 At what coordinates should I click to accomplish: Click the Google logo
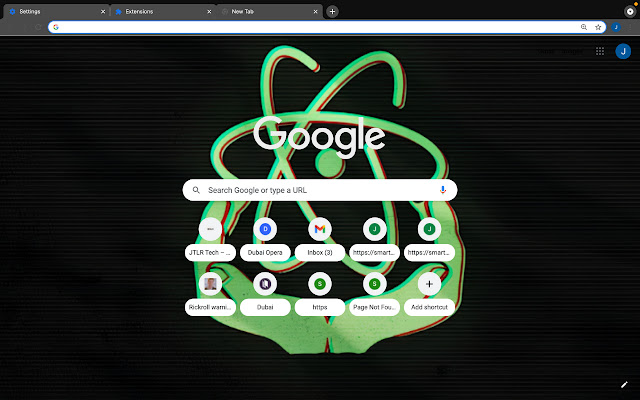[319, 137]
